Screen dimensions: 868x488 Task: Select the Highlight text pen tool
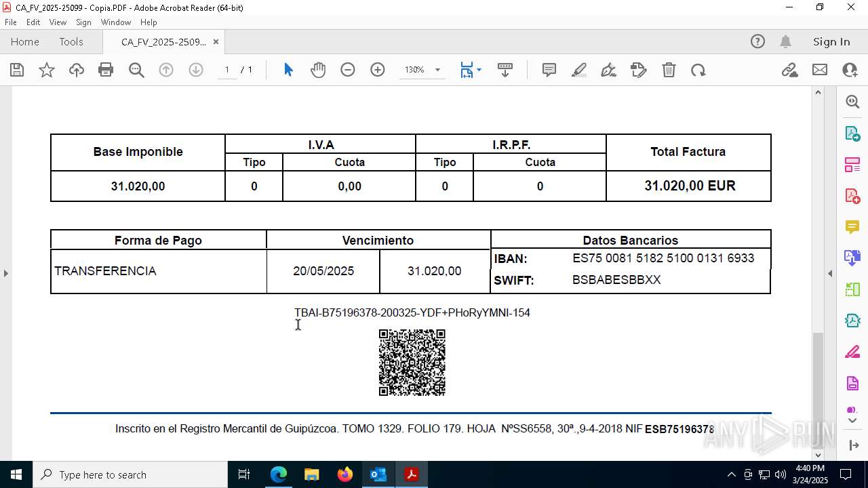click(x=579, y=70)
